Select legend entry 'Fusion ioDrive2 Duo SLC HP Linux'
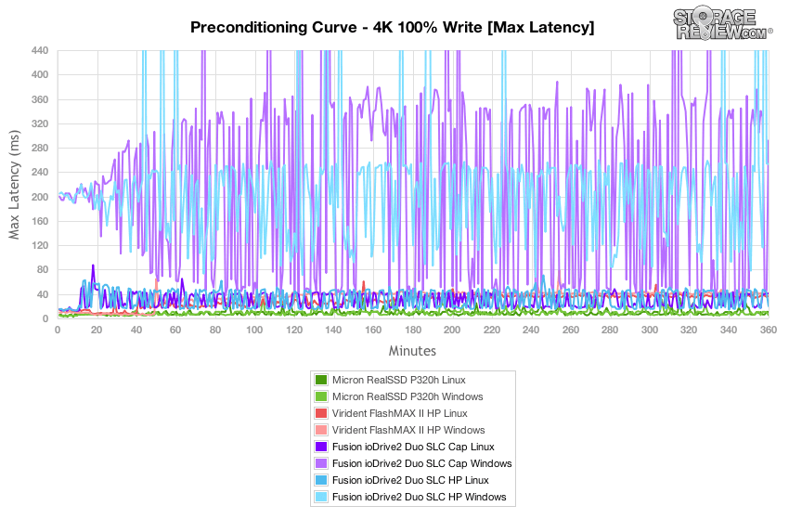This screenshot has width=789, height=532. click(x=410, y=480)
